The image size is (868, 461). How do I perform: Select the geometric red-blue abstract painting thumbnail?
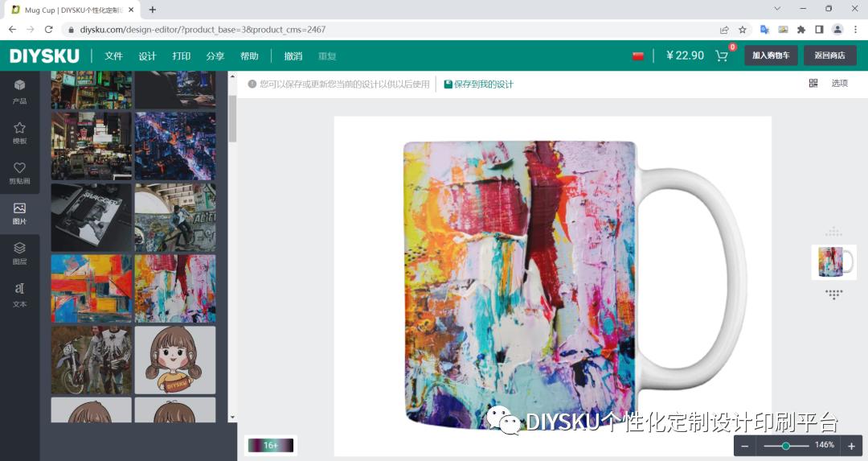pos(92,289)
